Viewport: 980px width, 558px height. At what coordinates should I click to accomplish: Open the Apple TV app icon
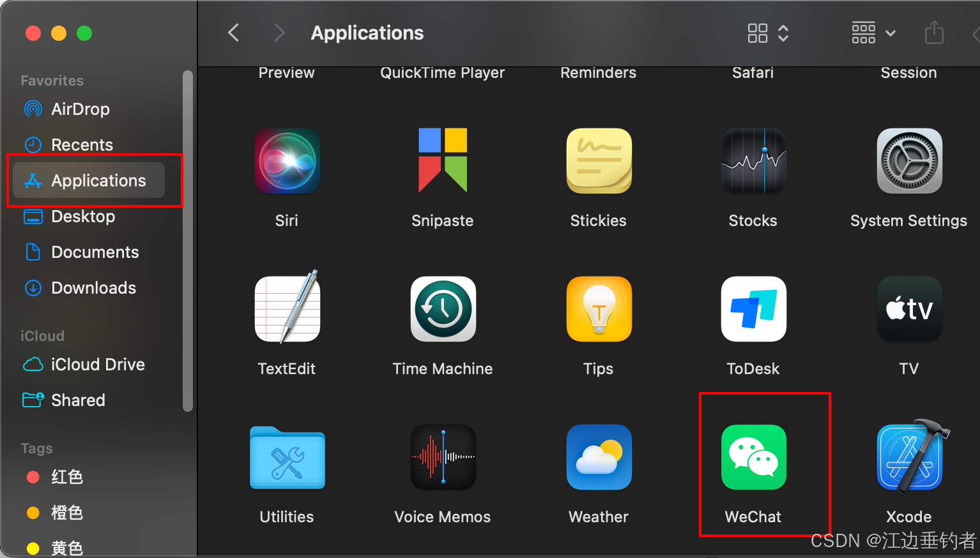pos(909,309)
